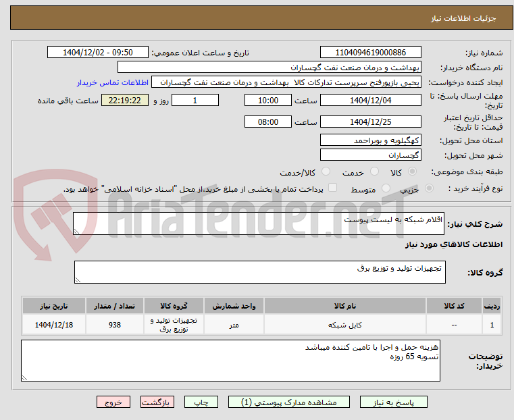Click the goods group cell in table row
The height and width of the screenshot is (420, 514).
pyautogui.click(x=174, y=325)
